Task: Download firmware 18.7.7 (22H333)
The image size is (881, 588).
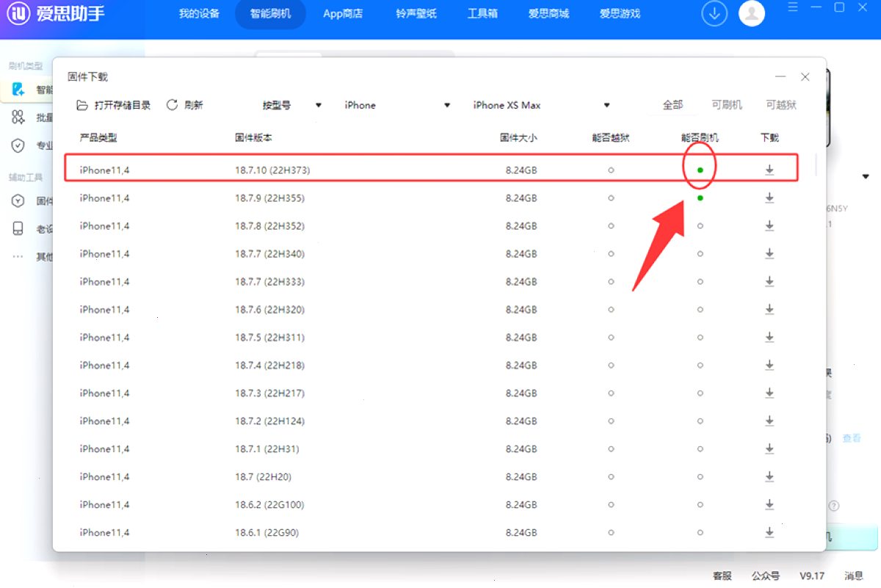Action: click(x=769, y=282)
